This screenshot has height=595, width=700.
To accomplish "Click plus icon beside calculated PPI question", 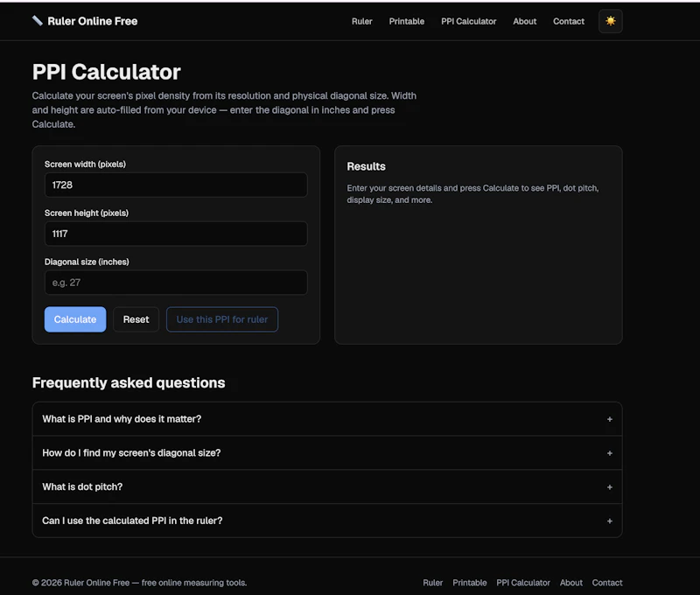I will tap(609, 521).
